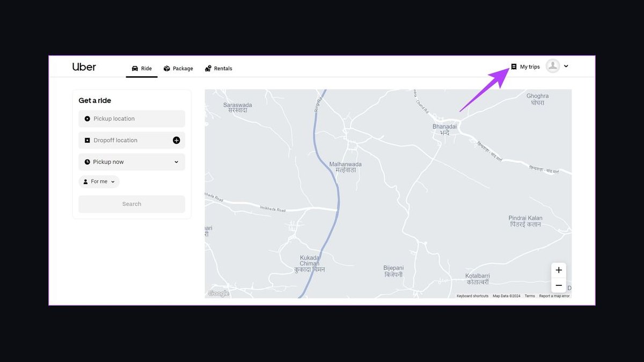Click the Google logo on map
Image resolution: width=644 pixels, height=362 pixels.
point(218,293)
